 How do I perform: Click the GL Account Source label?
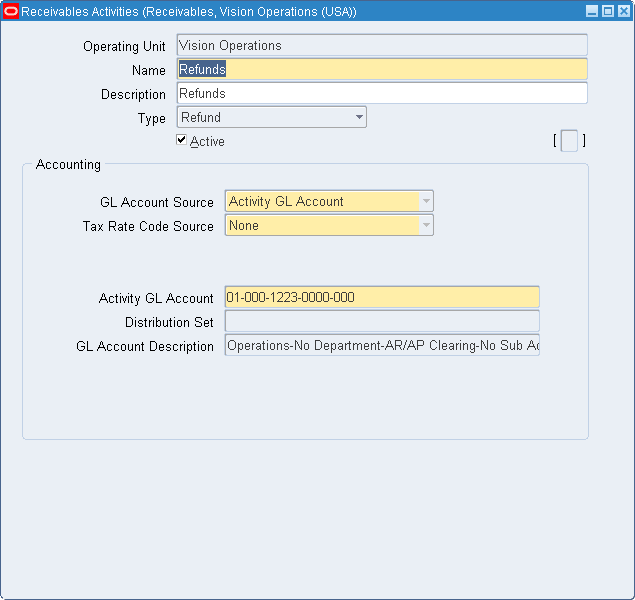click(157, 202)
